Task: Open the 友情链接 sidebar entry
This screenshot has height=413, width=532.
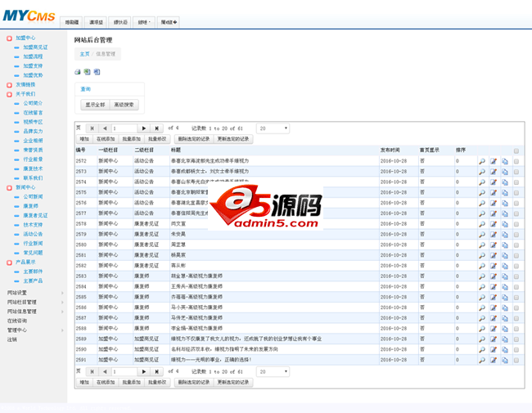Action: 25,85
